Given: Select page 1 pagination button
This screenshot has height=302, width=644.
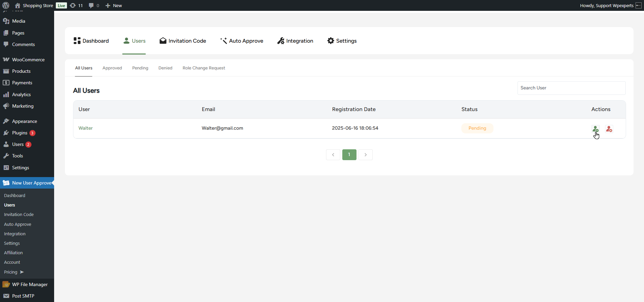Looking at the screenshot, I should pos(349,155).
